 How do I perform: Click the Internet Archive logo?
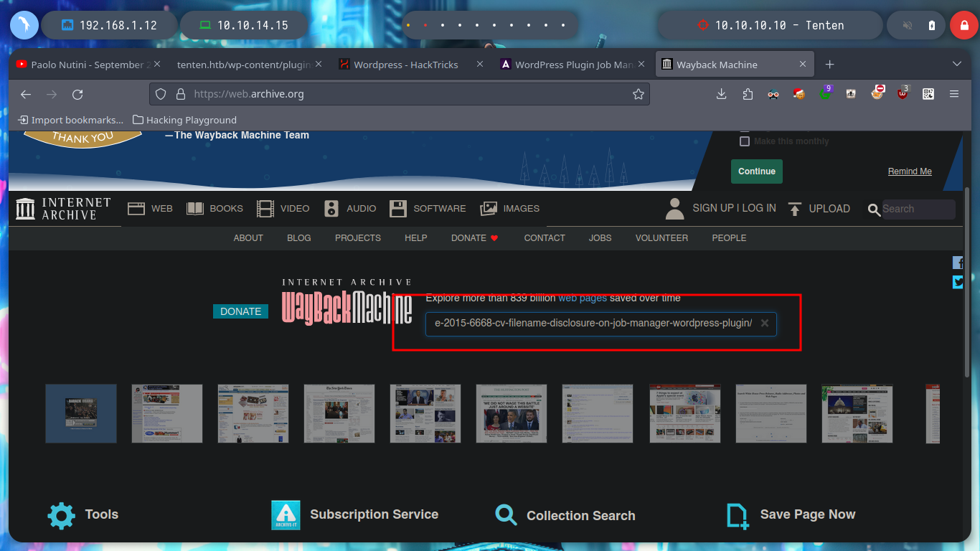pyautogui.click(x=63, y=209)
